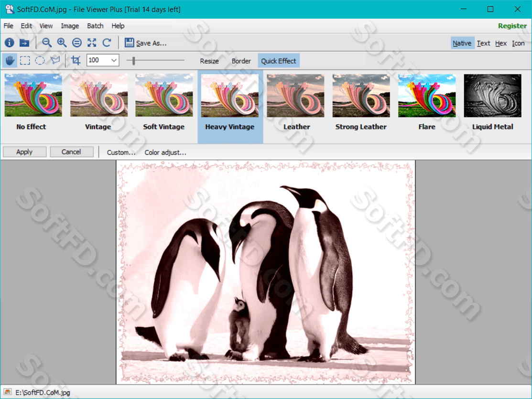Click the file type icon in status bar
Viewport: 532px width, 399px height.
click(8, 392)
